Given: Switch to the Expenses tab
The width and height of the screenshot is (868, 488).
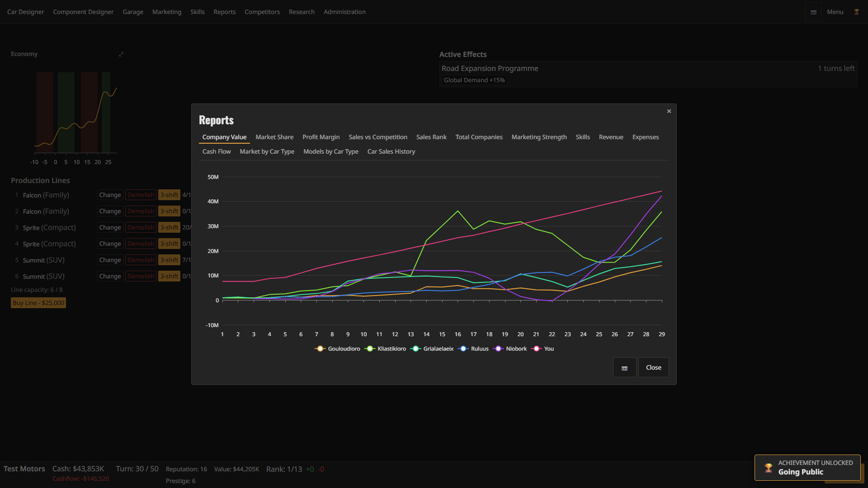Looking at the screenshot, I should (646, 137).
